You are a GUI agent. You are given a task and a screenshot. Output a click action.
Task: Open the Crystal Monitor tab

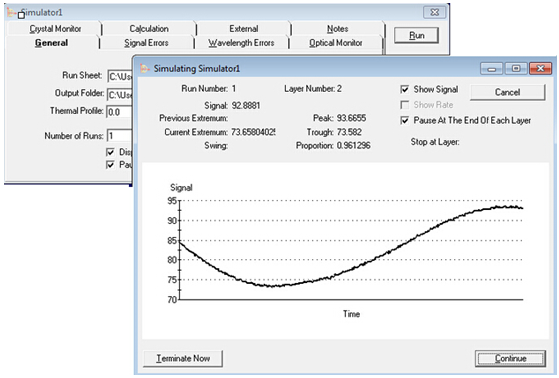click(55, 29)
